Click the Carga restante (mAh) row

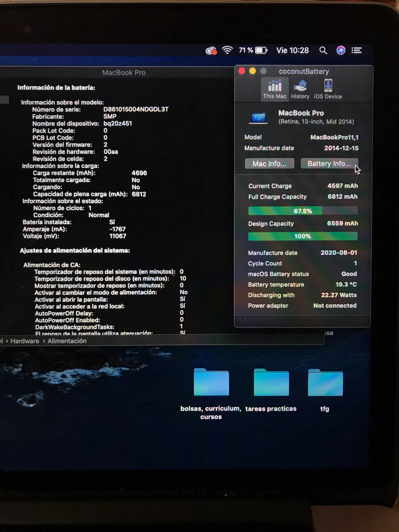[90, 173]
